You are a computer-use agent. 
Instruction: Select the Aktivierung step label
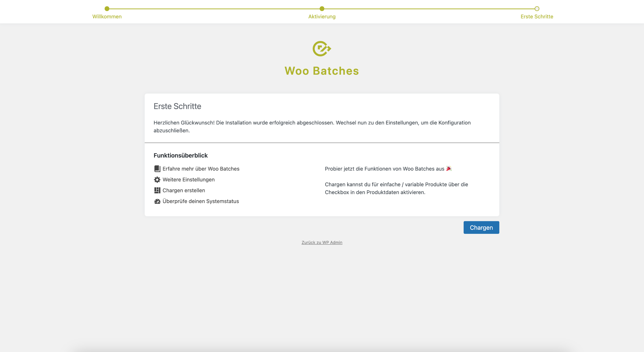[322, 17]
